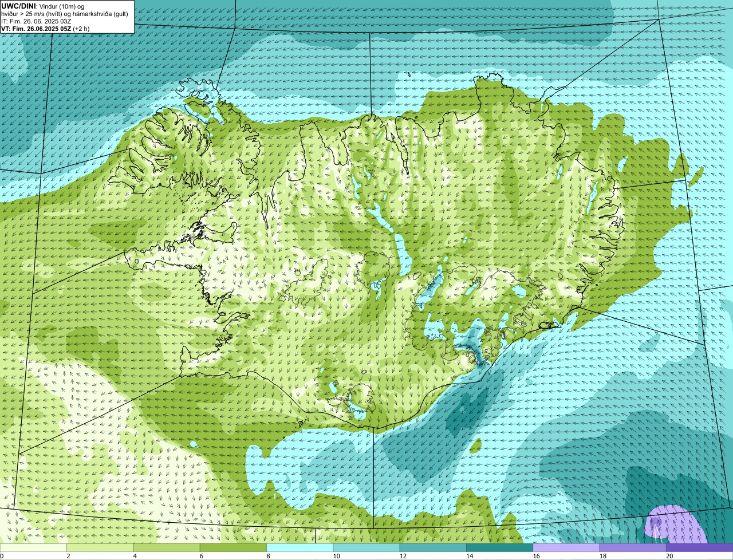Screen dimensions: 733x560
Task: Click the legend scale label "0"
Action: tap(2, 556)
